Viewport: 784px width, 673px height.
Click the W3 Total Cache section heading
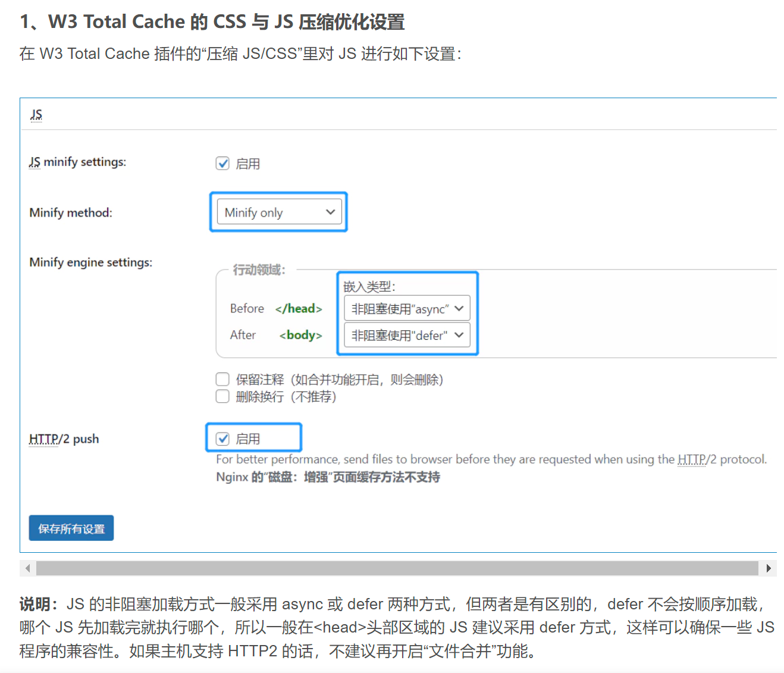coord(212,22)
